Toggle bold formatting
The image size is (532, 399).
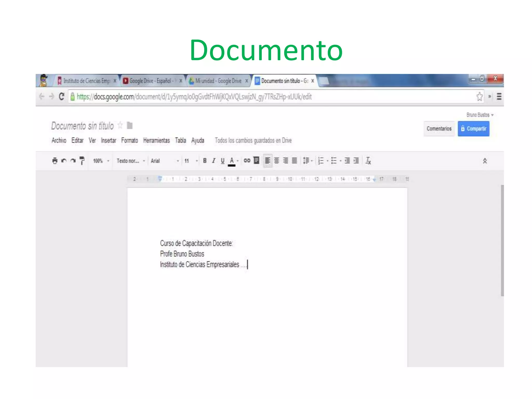coord(205,161)
